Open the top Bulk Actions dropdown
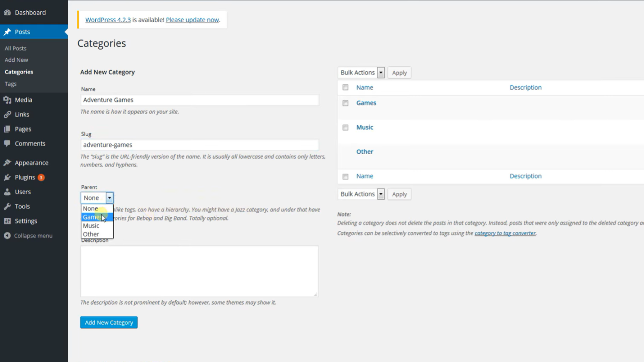This screenshot has width=644, height=362. point(361,73)
